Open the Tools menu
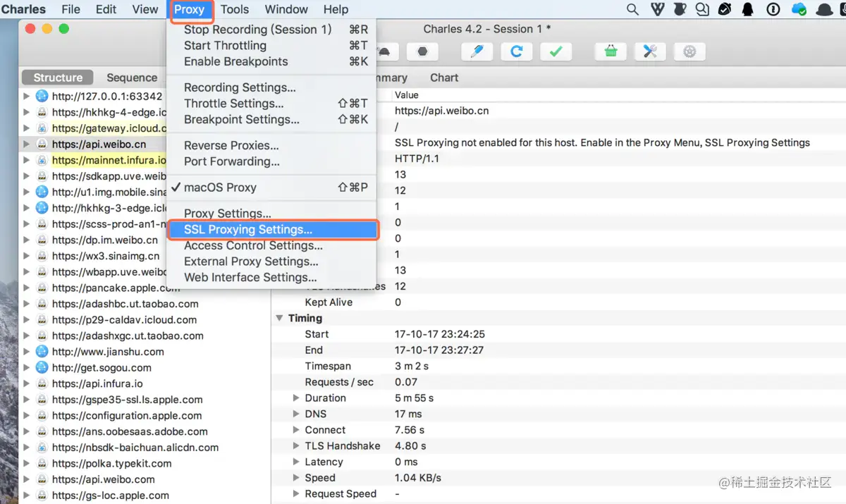846x504 pixels. [x=235, y=9]
